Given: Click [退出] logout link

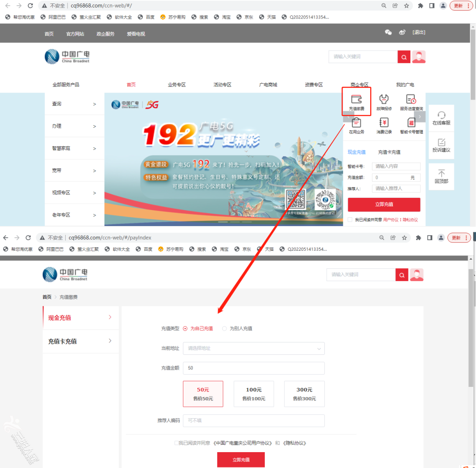Looking at the screenshot, I should pos(419,32).
